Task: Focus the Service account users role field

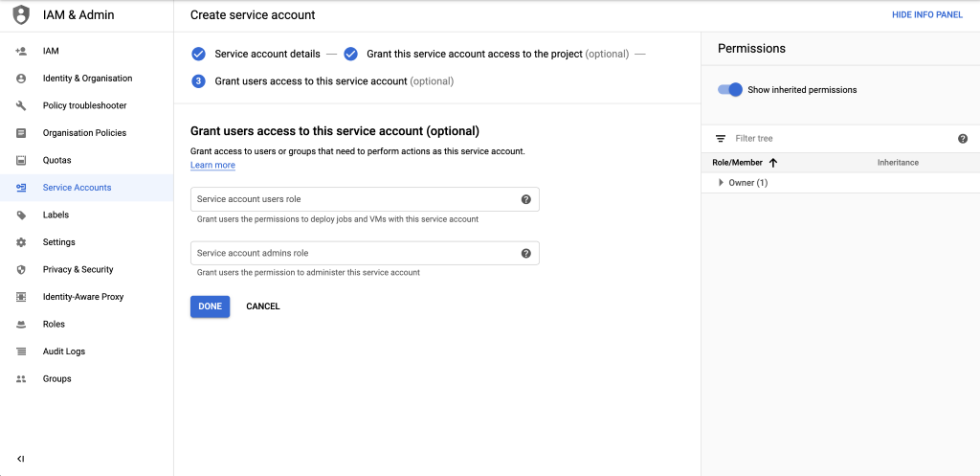Action: click(354, 199)
